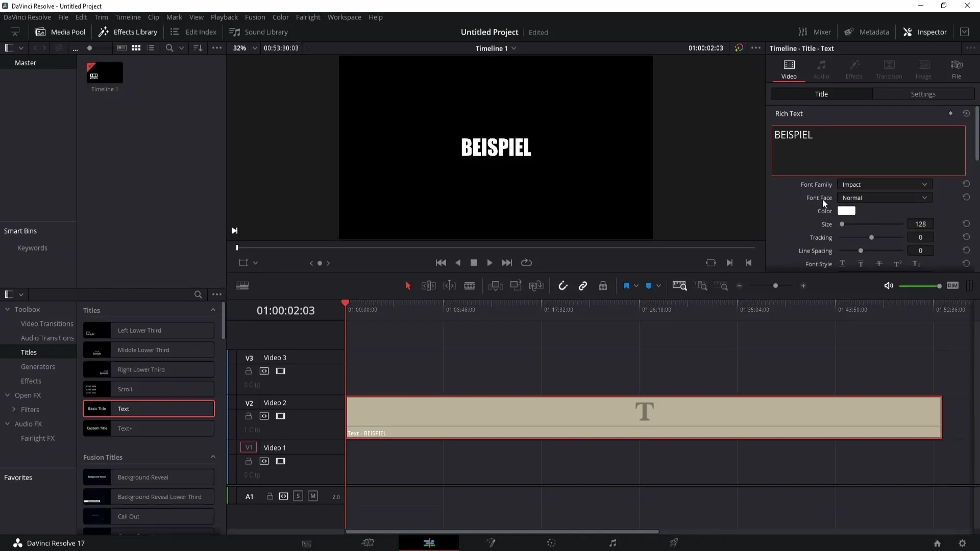This screenshot has width=980, height=551.
Task: Toggle mute on Audio A1 track
Action: (312, 496)
